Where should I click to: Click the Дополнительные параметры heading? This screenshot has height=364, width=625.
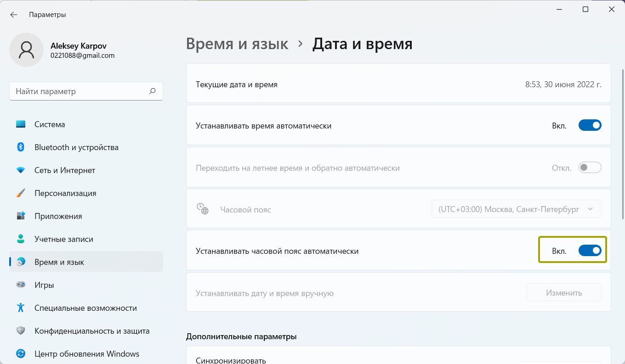(241, 336)
